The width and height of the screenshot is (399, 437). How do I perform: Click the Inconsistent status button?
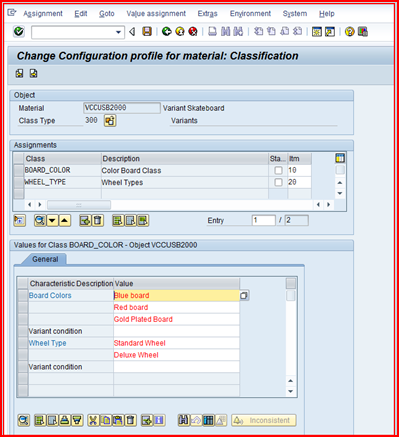(264, 420)
